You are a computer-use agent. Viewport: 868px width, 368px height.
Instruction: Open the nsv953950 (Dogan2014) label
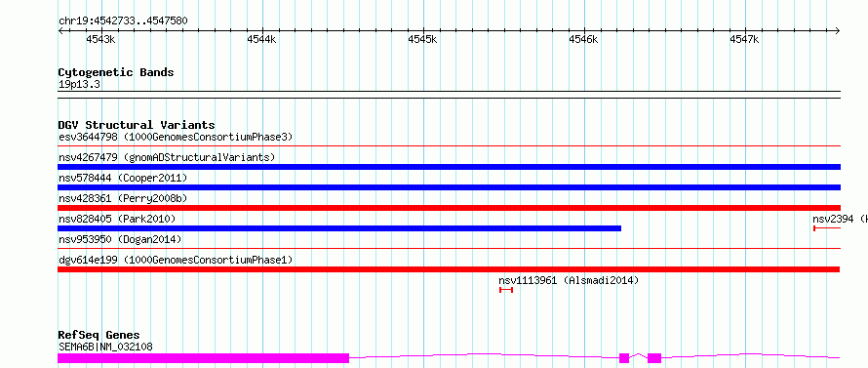pos(120,239)
